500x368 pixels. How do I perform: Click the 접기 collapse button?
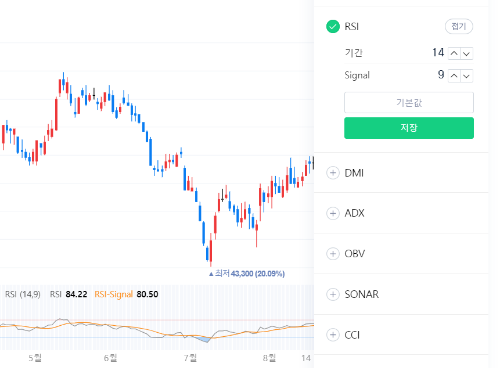point(459,26)
